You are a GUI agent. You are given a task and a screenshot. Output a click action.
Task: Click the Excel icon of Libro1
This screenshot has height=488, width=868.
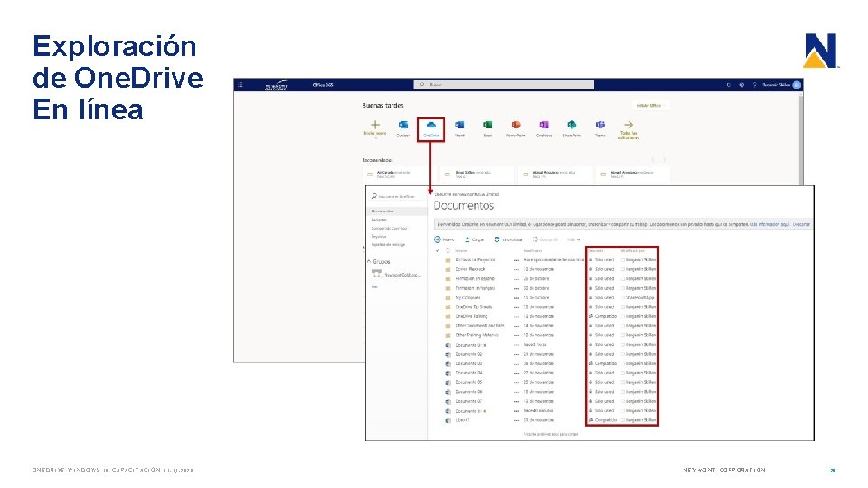pos(448,420)
